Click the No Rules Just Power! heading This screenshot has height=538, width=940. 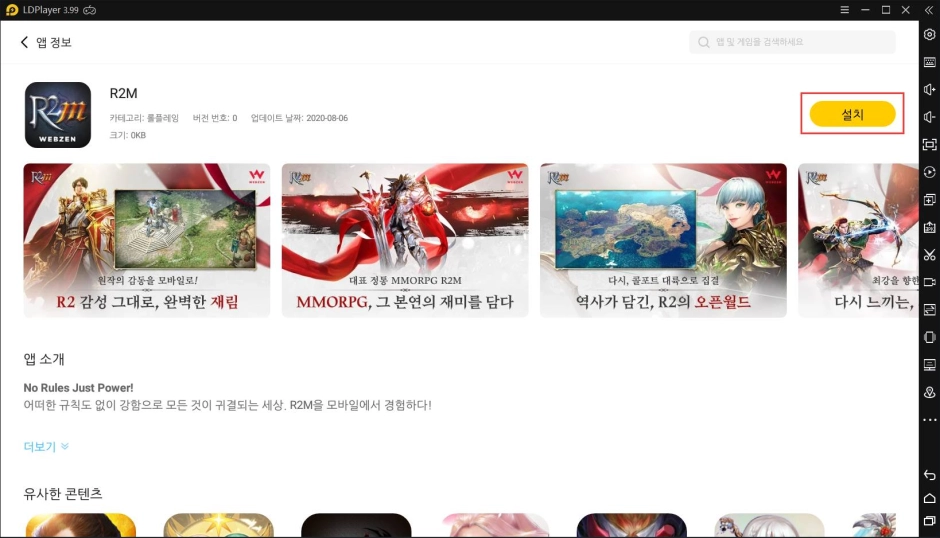coord(79,387)
